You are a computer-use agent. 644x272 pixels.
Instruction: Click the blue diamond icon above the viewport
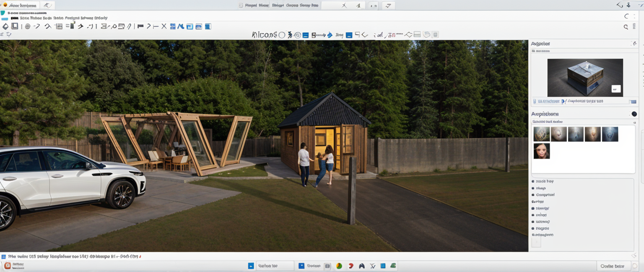coord(330,35)
